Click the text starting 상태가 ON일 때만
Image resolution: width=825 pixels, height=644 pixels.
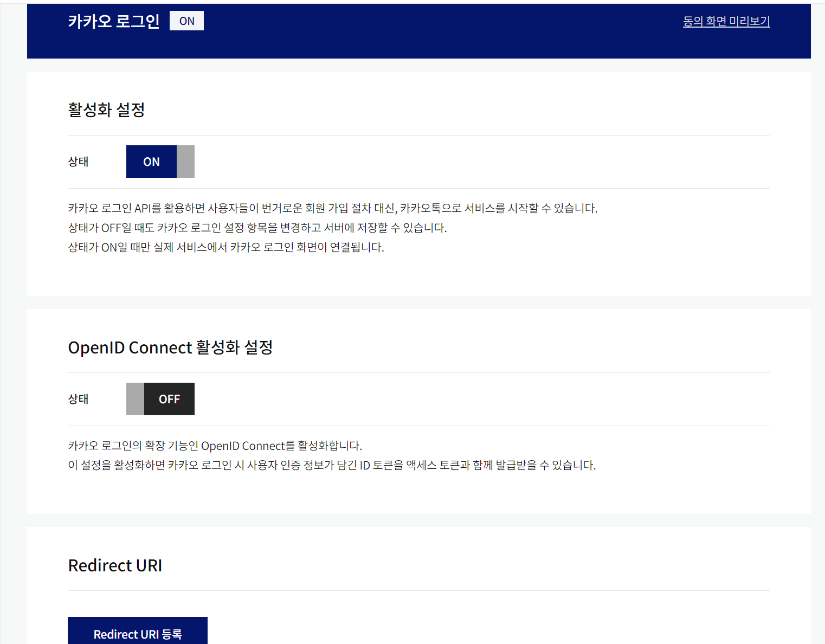pos(226,247)
